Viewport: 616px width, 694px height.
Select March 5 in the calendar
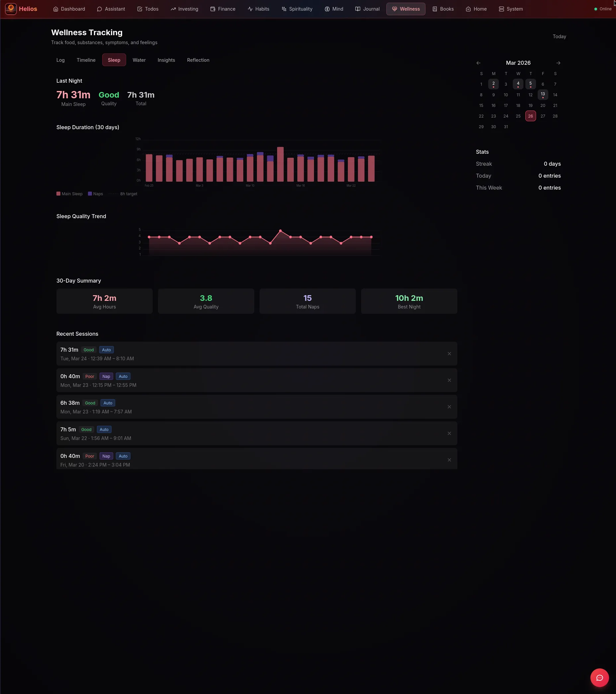click(530, 84)
